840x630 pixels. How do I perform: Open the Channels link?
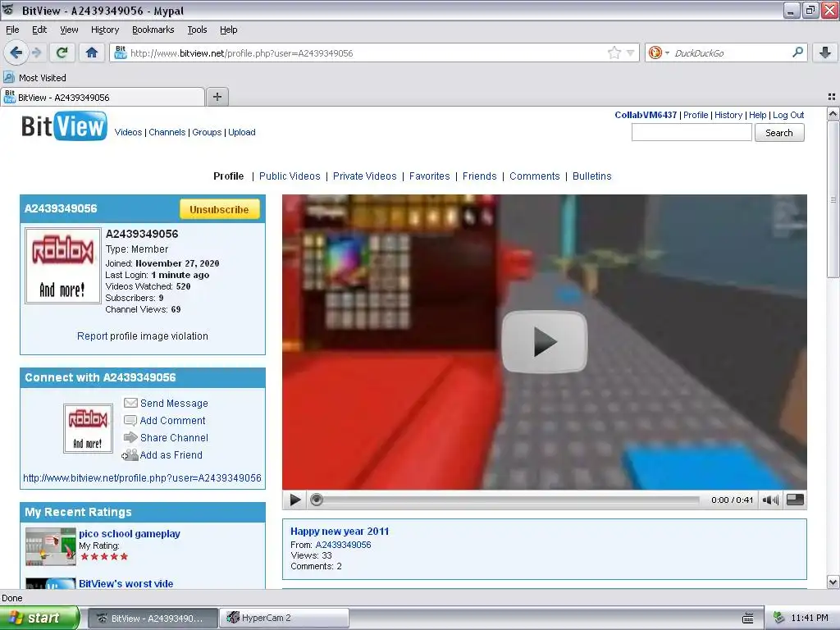167,132
